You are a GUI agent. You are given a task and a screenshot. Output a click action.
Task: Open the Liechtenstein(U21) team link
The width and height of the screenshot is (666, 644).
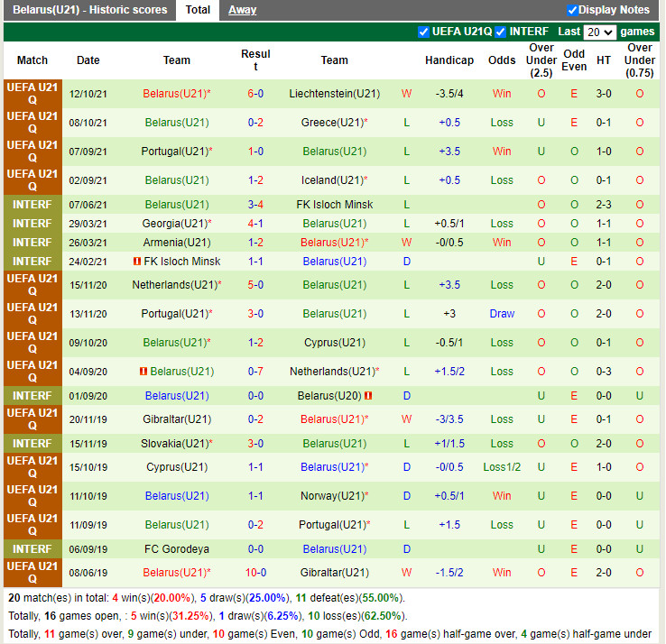click(334, 94)
